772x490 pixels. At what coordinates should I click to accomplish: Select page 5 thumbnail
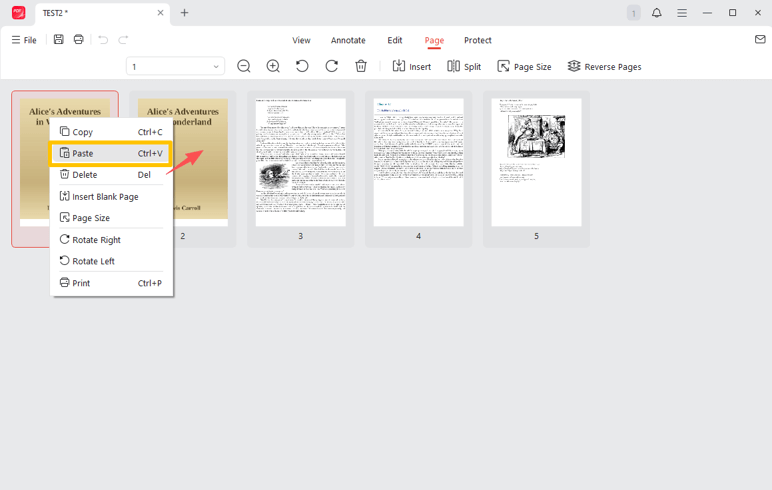[536, 168]
